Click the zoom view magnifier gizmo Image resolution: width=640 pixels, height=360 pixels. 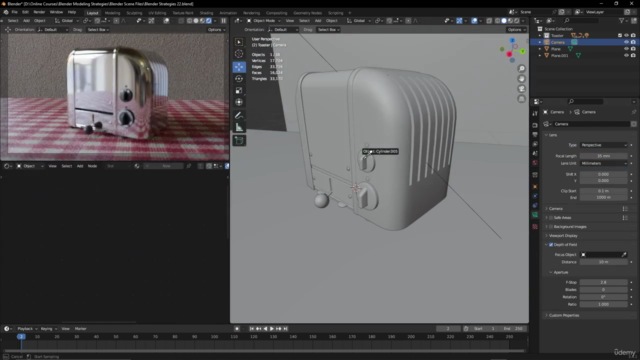point(522,69)
